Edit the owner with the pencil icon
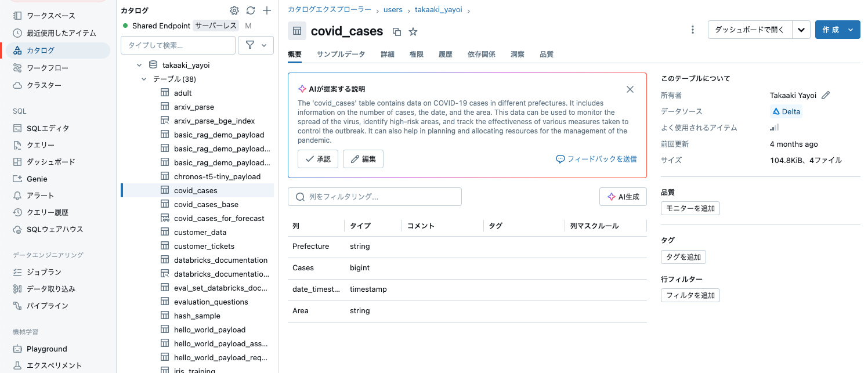This screenshot has height=373, width=868. tap(826, 95)
